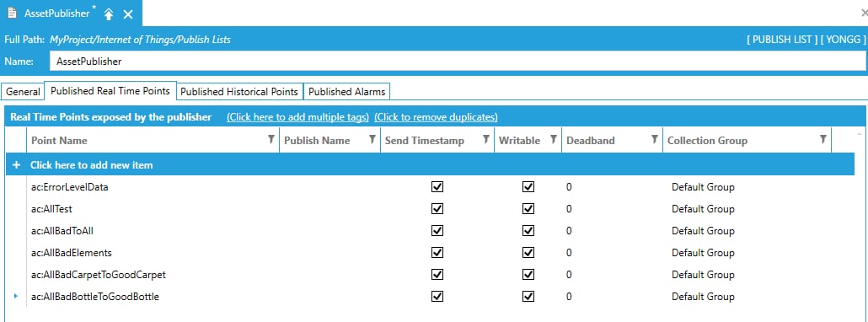Open the Send Timestamp column filter
868x322 pixels.
pyautogui.click(x=485, y=139)
